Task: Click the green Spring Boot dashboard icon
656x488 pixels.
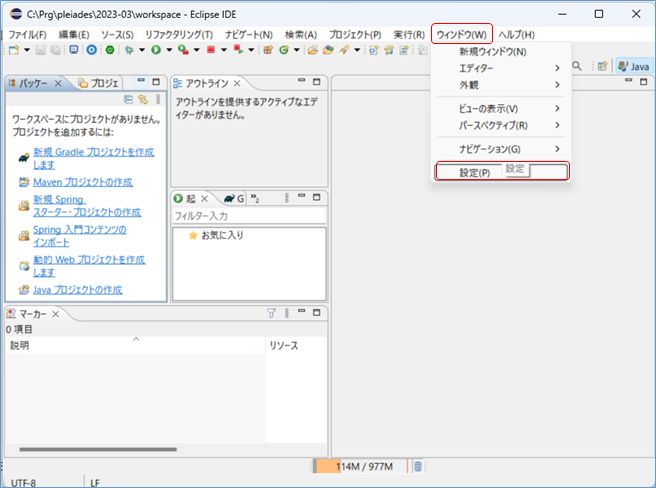Action: click(x=110, y=50)
